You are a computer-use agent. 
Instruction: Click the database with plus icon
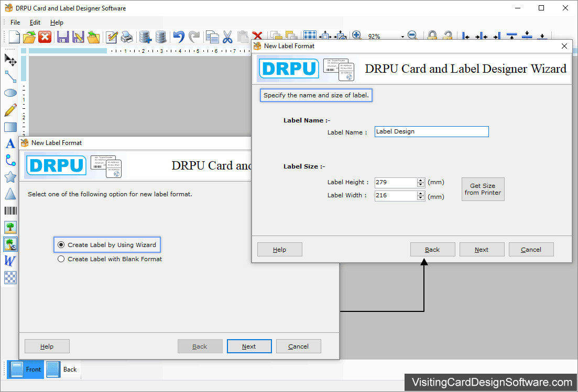(x=145, y=37)
